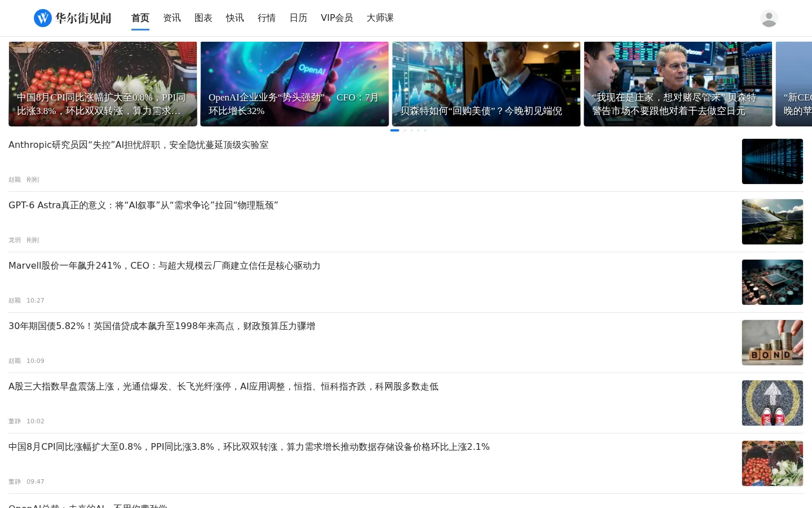The height and width of the screenshot is (508, 812).
Task: Click the server rack thumbnail beside the Anthropic article
Action: 773,161
